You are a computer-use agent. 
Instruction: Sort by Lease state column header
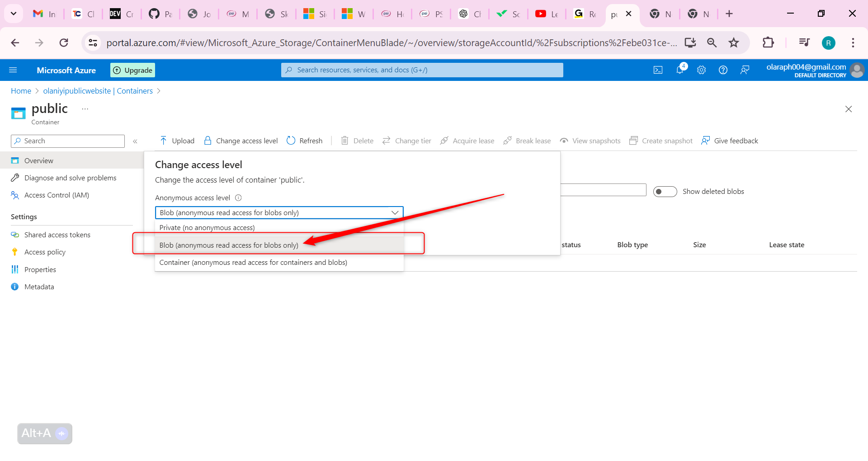pos(787,245)
